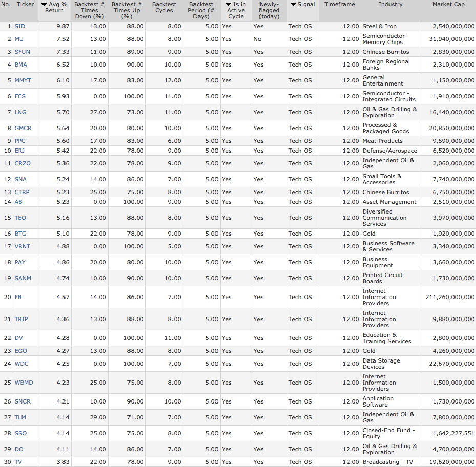Open BTG ticker link
The width and height of the screenshot is (476, 467).
(x=20, y=233)
